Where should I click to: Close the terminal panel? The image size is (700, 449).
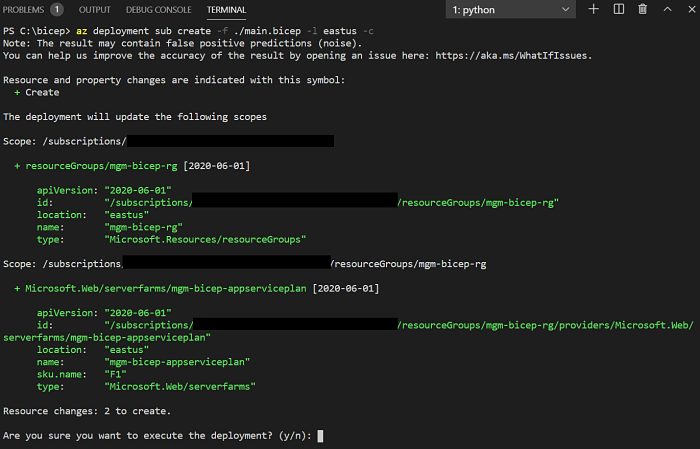point(692,9)
